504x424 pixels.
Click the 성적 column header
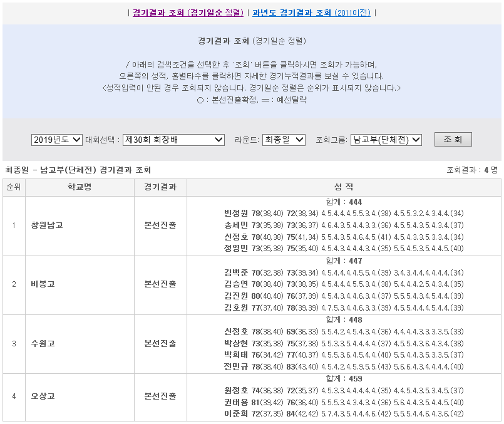(x=344, y=187)
